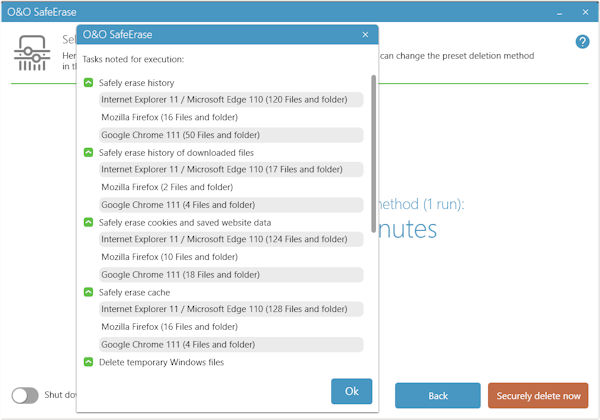This screenshot has width=600, height=420.
Task: Click the dialog's vertical scrollbar thumb
Action: point(373,154)
